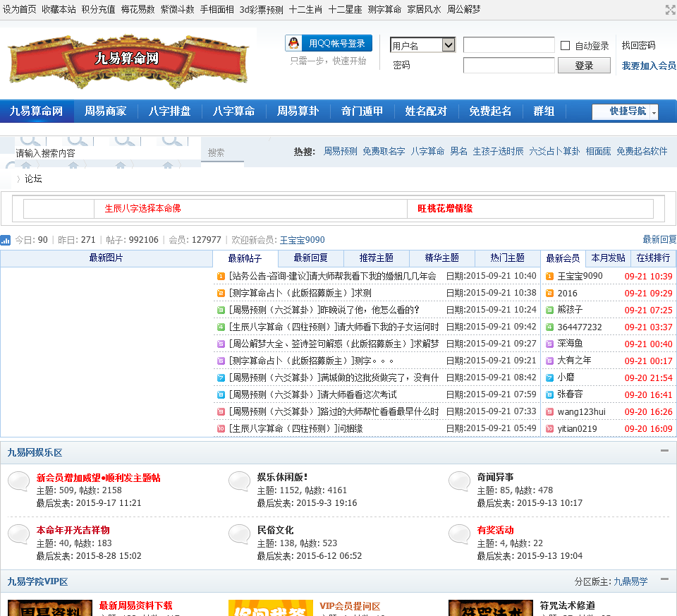677x616 pixels.
Task: Open the 用户名 login type dropdown
Action: click(423, 45)
